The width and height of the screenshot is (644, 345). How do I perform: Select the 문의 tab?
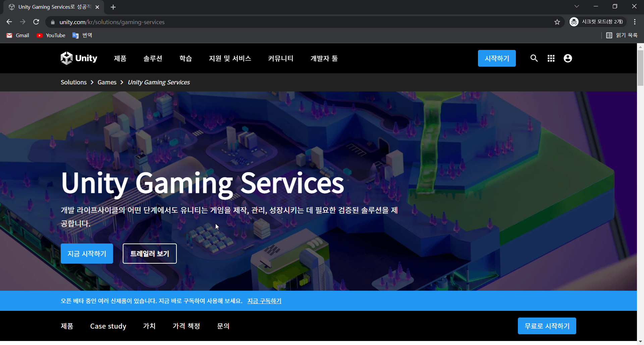click(223, 326)
